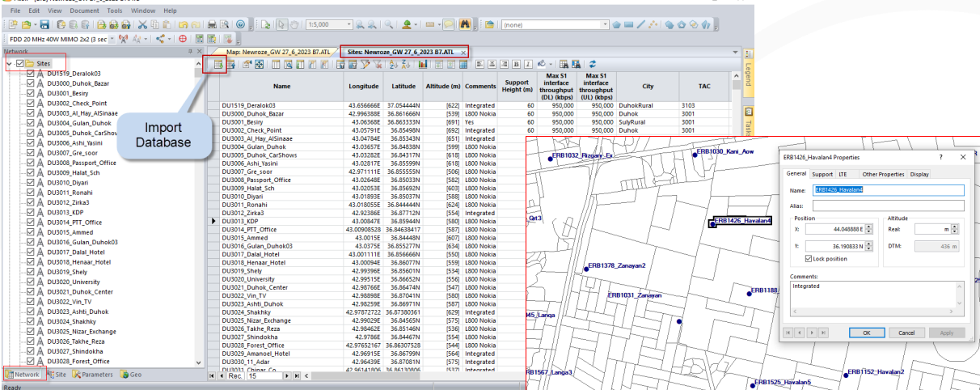Click the refresh arrows icon in table toolbar
The width and height of the screenshot is (980, 390).
(593, 64)
